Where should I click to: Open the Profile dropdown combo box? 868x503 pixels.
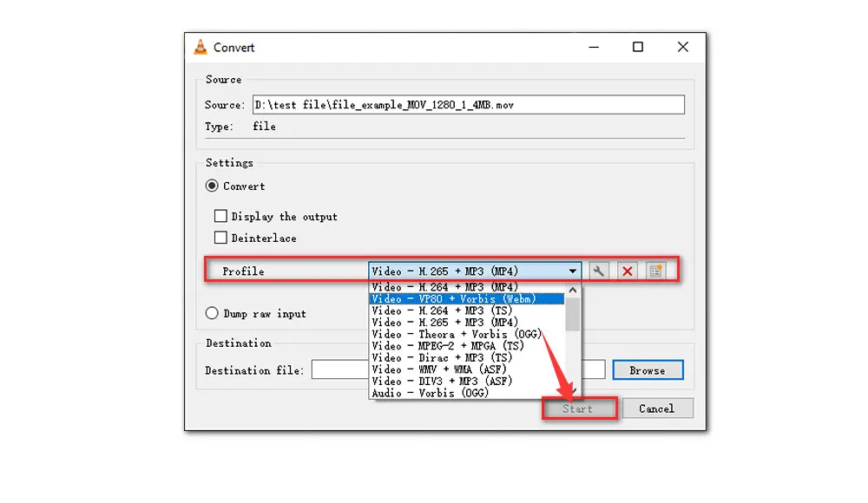(x=475, y=271)
